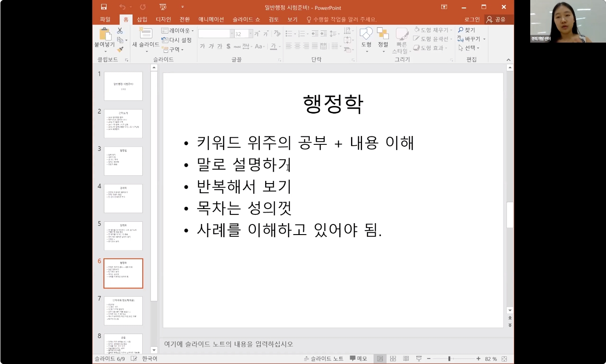Click the 새 슬라이드 new slide icon
Image resolution: width=606 pixels, height=364 pixels.
[146, 34]
